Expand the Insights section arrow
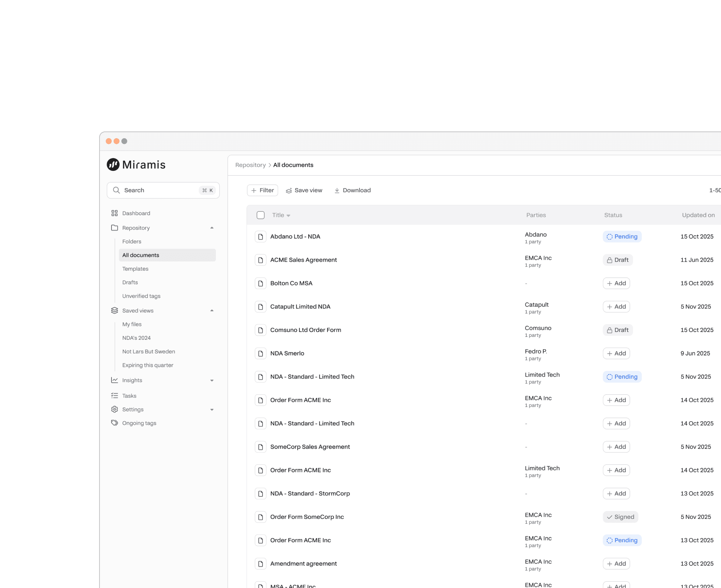This screenshot has height=588, width=721. pos(212,380)
